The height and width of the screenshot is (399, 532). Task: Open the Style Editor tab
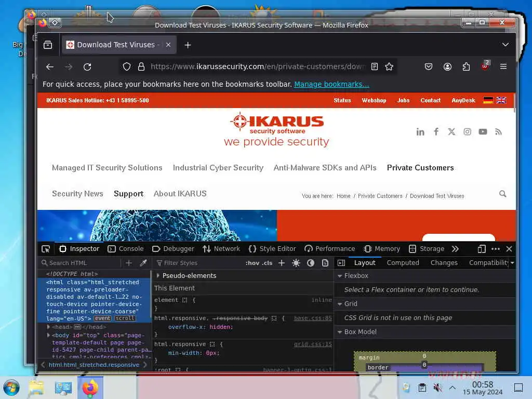(x=272, y=249)
